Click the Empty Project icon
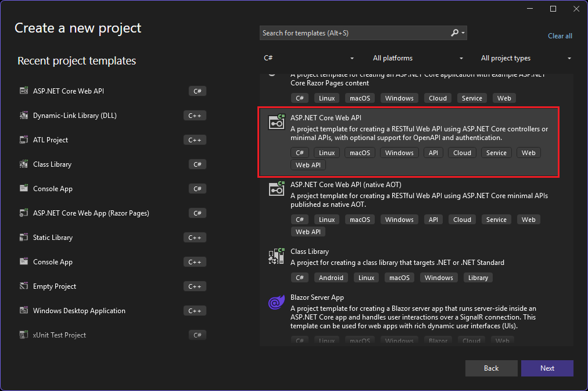 coord(24,286)
